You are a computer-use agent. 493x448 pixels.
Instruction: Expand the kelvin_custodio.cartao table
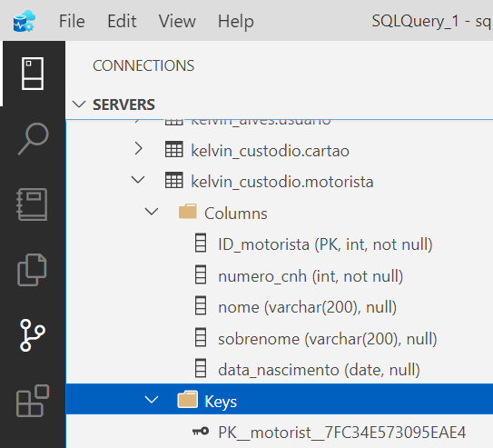tap(138, 148)
